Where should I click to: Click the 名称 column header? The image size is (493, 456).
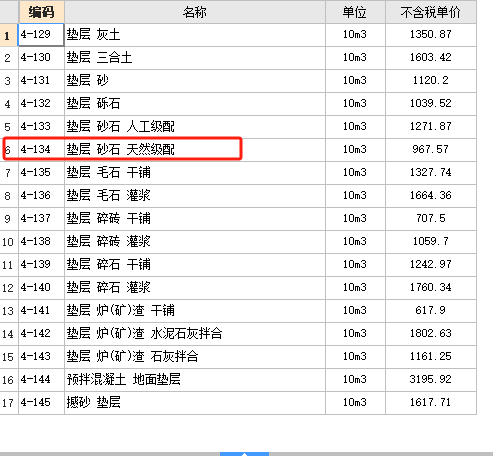[x=195, y=12]
